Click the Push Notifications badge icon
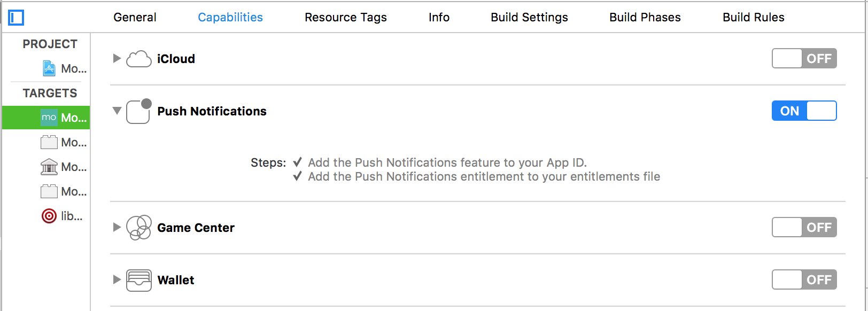 (x=139, y=111)
